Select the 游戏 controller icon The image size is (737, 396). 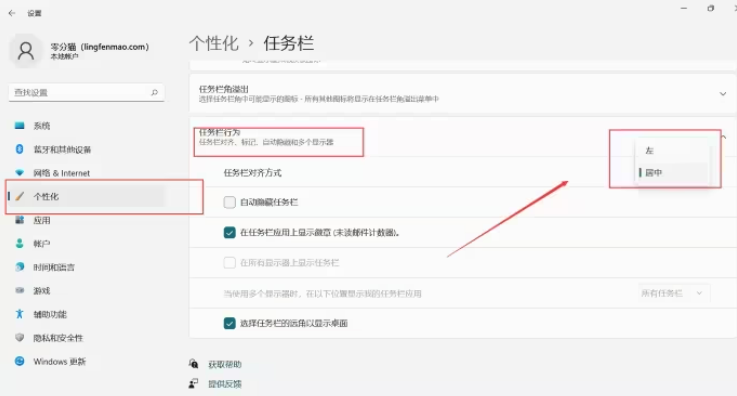(x=19, y=290)
